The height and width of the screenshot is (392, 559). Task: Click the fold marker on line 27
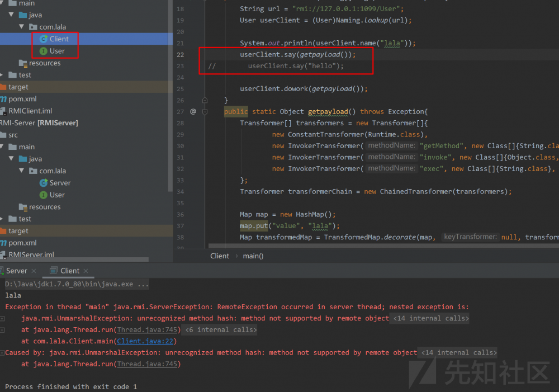[205, 112]
